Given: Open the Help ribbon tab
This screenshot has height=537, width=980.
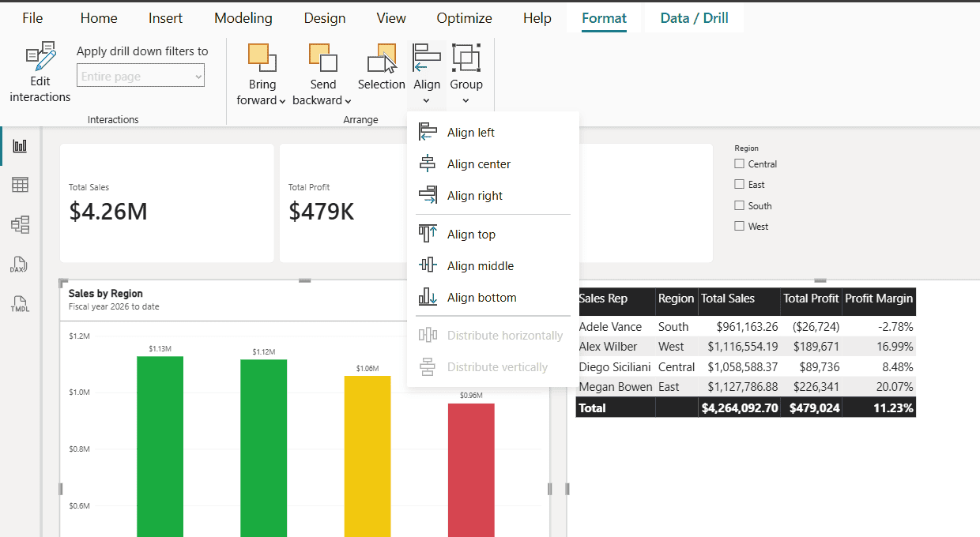Looking at the screenshot, I should tap(537, 17).
